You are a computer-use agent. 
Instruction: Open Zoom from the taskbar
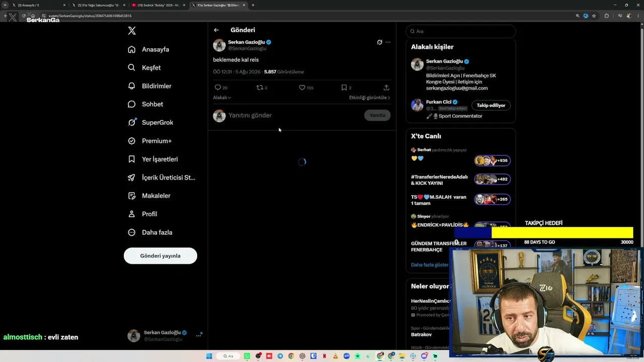347,356
